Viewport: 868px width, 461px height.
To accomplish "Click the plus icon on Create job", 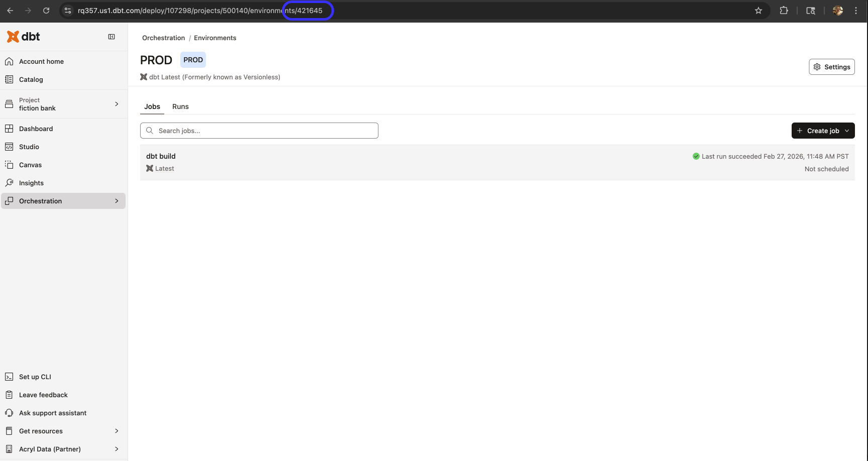I will pyautogui.click(x=800, y=131).
